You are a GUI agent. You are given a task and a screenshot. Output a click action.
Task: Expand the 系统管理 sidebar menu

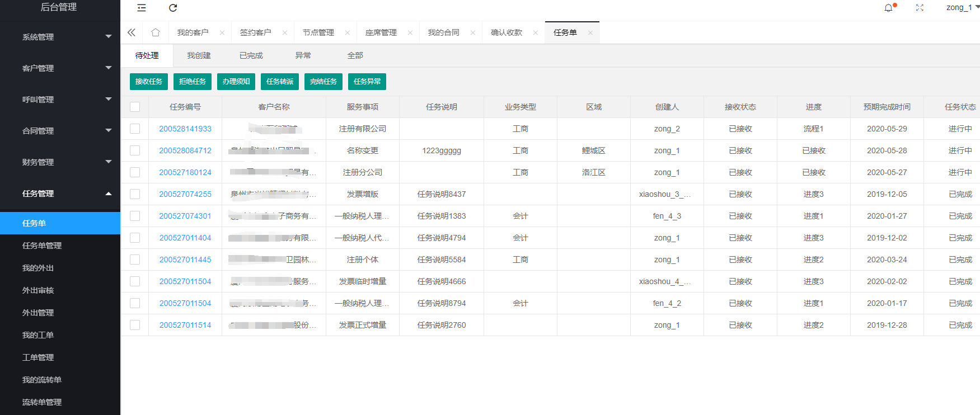point(60,37)
